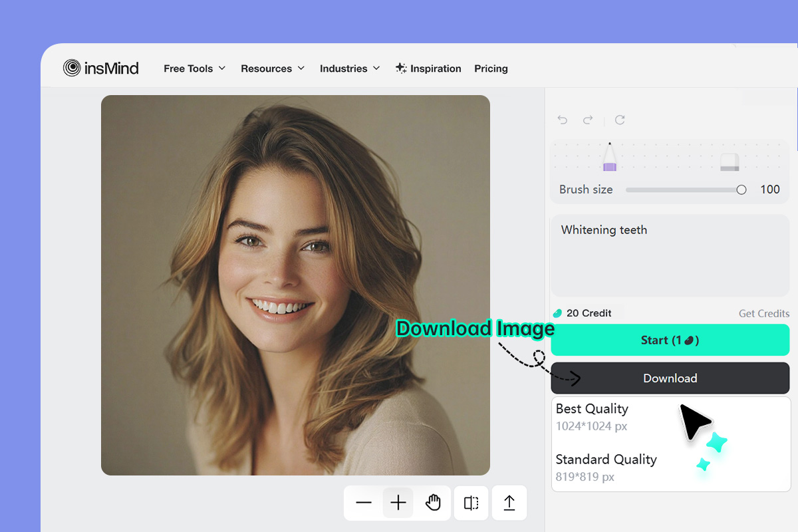The height and width of the screenshot is (532, 798).
Task: Choose Best Quality download option
Action: coord(592,416)
